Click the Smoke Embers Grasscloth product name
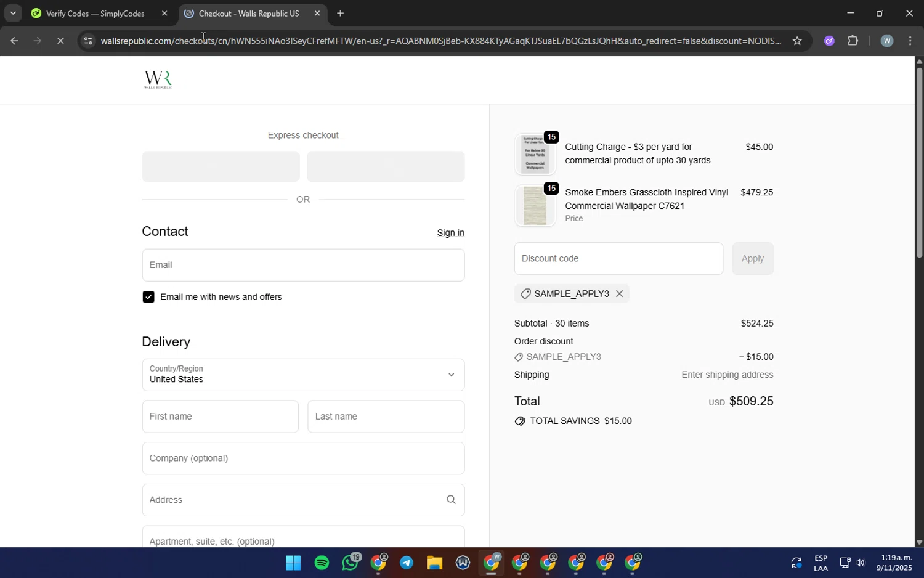This screenshot has height=578, width=924. point(646,199)
